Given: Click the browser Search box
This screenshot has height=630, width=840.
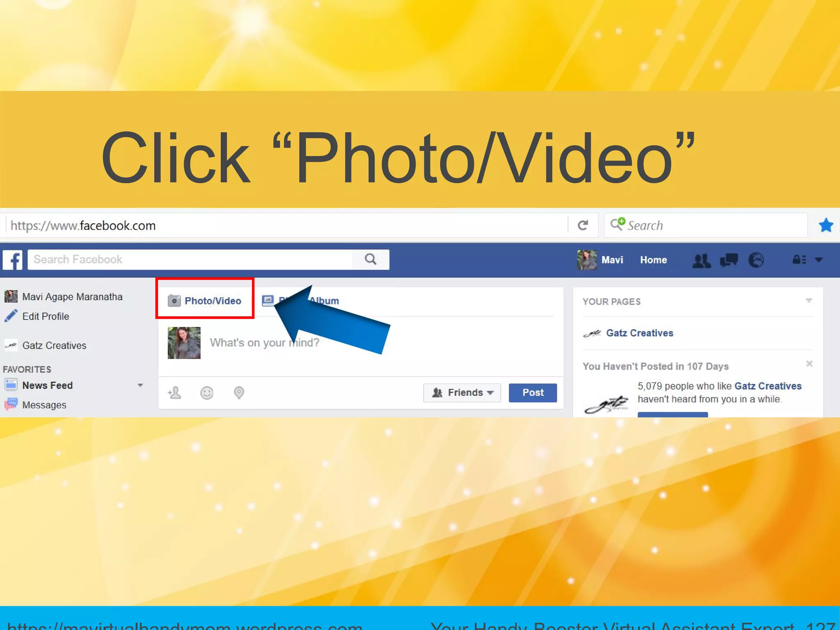Looking at the screenshot, I should [706, 225].
